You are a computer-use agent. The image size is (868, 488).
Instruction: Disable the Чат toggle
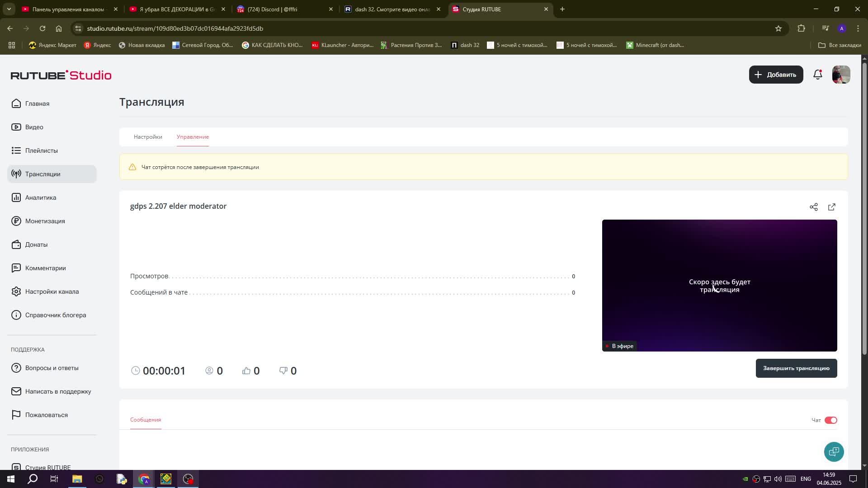[x=830, y=420]
